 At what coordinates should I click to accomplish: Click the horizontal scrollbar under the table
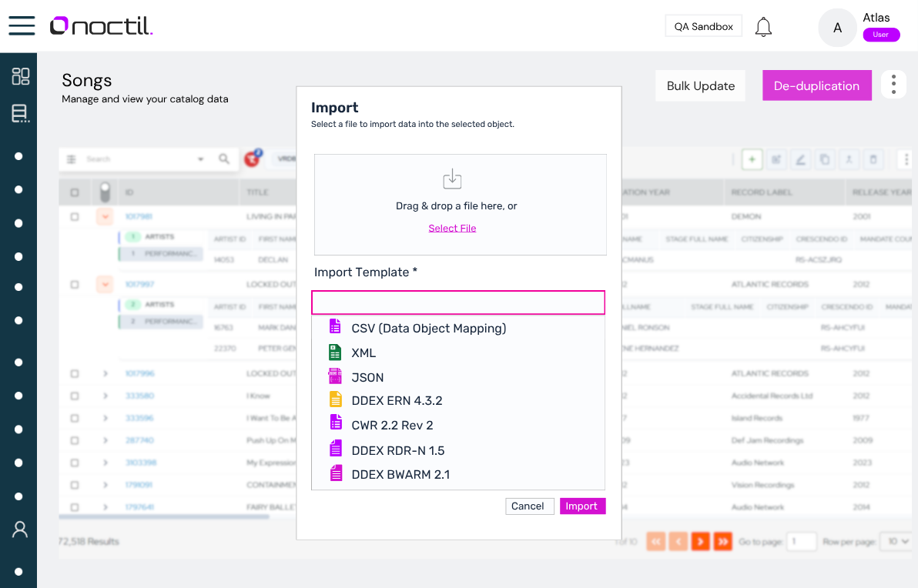click(x=164, y=516)
